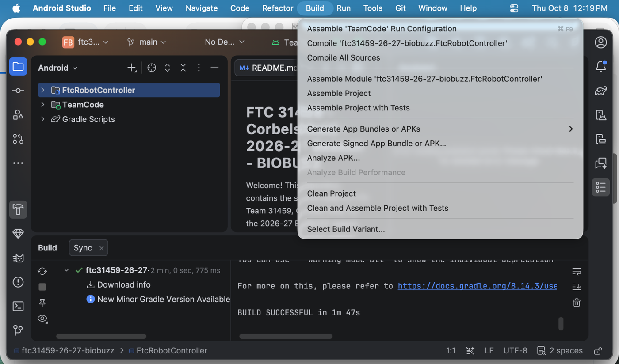Open the Logcat cat icon

coord(18,258)
